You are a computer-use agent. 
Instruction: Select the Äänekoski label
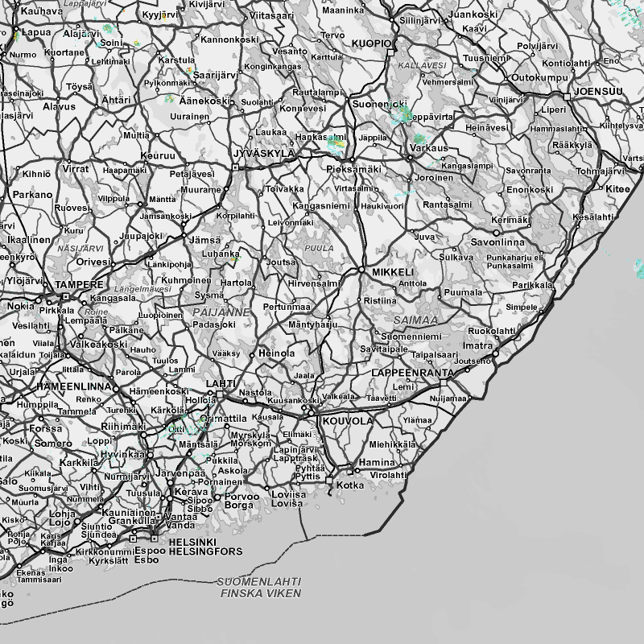point(204,101)
